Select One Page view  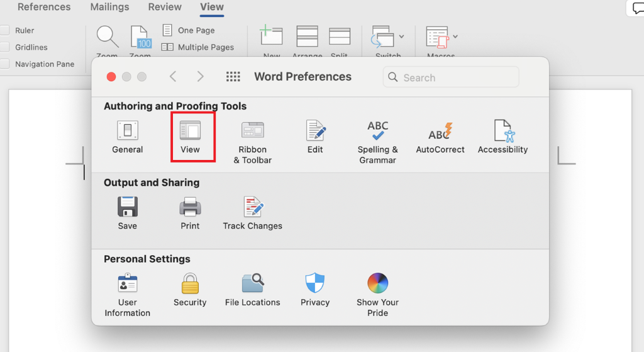tap(189, 30)
